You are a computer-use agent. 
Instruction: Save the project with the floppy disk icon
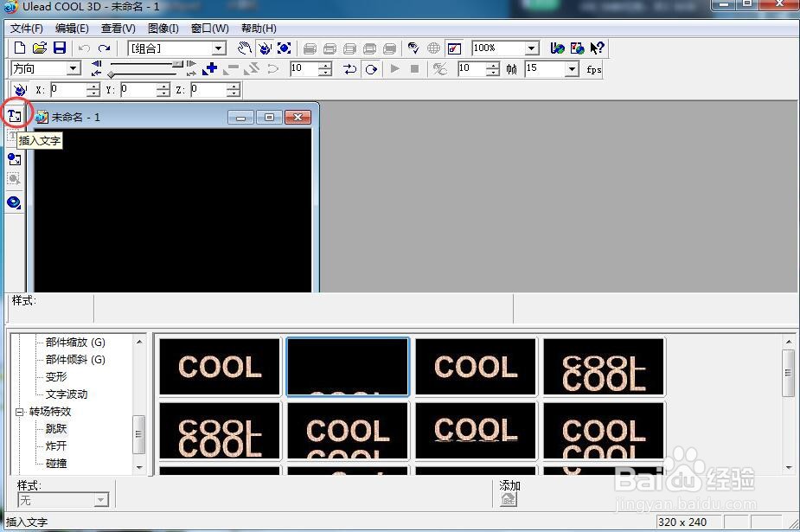(x=60, y=48)
